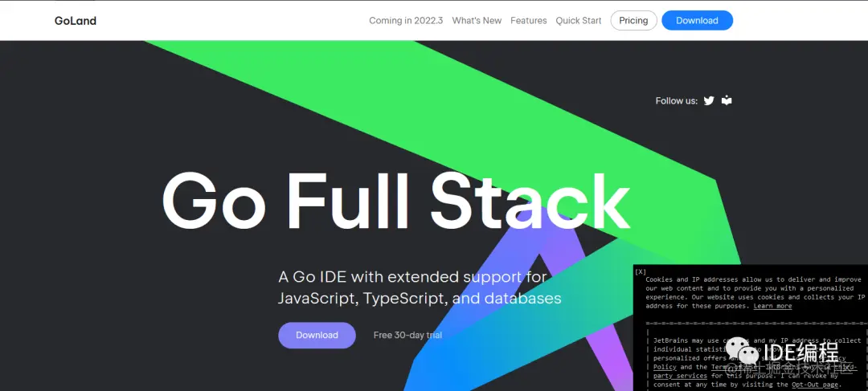
Task: Select Quick Start in the navigation
Action: (579, 20)
